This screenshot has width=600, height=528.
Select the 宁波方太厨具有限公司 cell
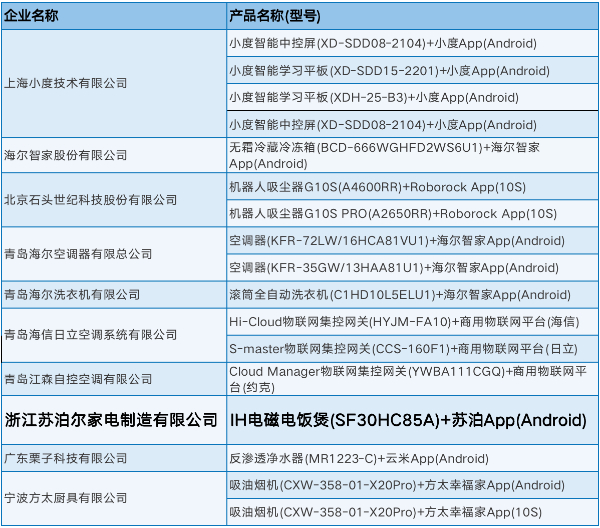66,497
